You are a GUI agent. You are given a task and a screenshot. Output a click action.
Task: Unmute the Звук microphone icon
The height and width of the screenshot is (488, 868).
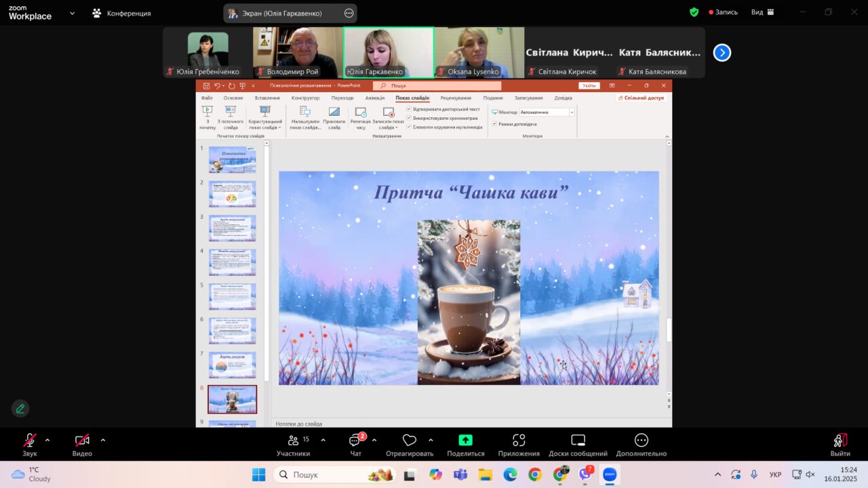pyautogui.click(x=30, y=441)
